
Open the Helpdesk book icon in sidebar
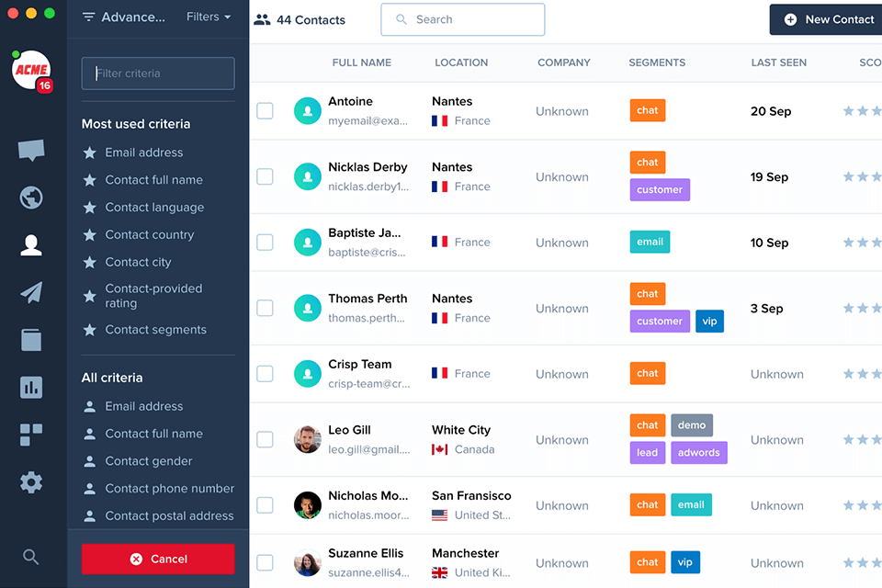coord(31,340)
